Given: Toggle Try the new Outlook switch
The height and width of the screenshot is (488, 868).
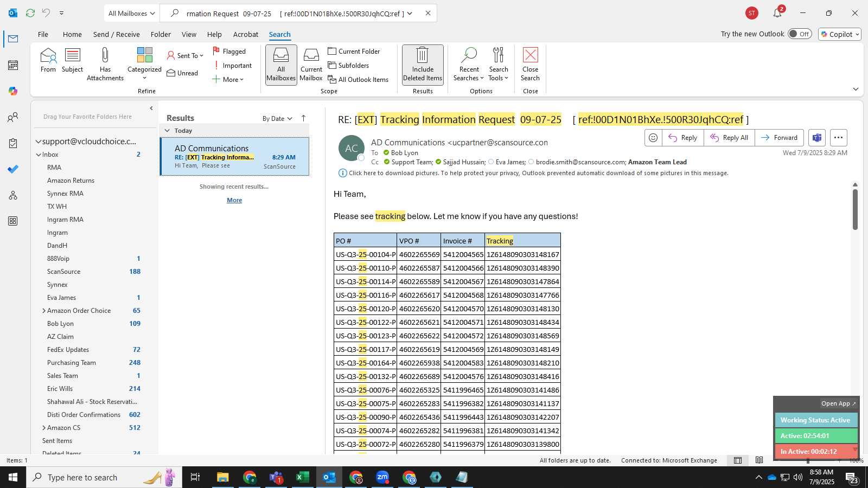Looking at the screenshot, I should coord(800,34).
